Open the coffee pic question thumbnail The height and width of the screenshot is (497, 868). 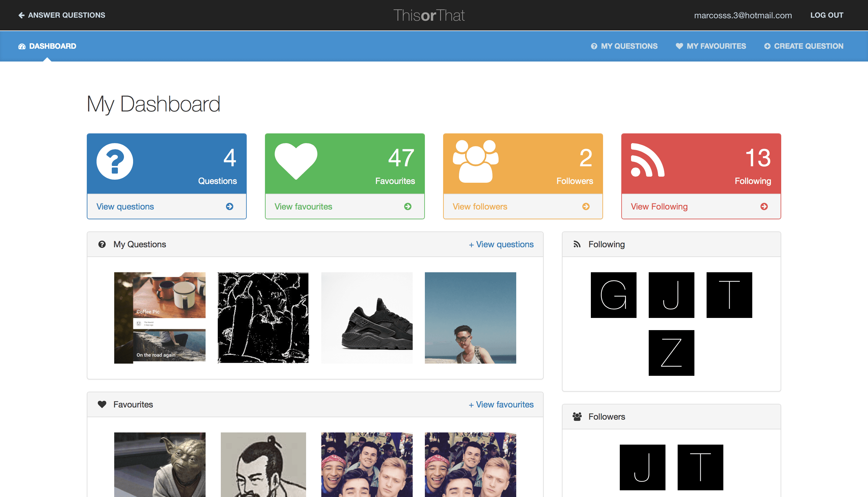[160, 318]
